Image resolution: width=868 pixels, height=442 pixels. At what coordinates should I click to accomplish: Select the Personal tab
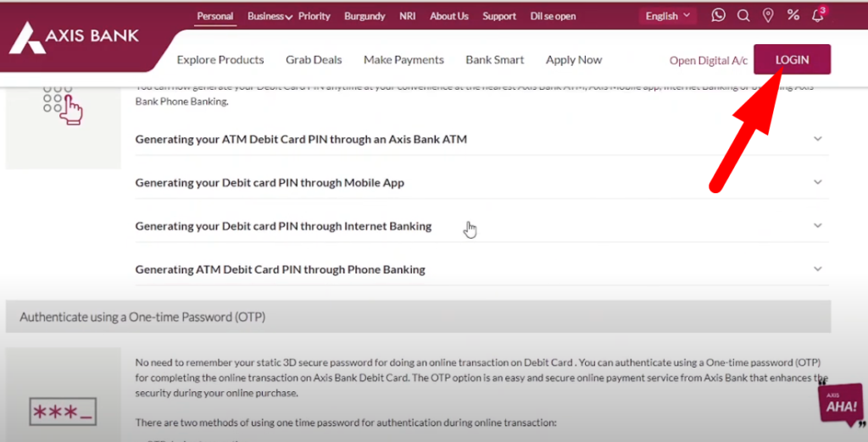(214, 16)
